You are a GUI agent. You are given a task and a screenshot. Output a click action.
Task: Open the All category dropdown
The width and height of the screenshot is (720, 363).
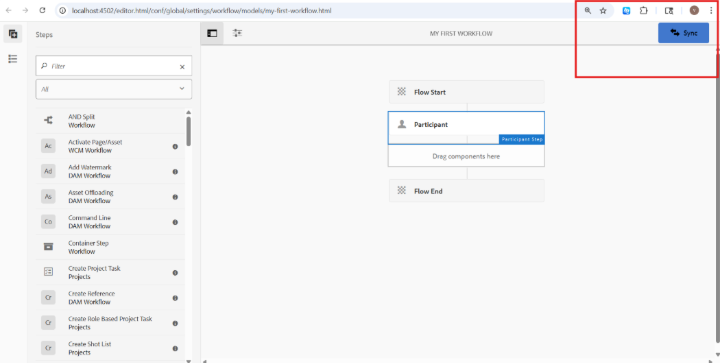[x=114, y=89]
